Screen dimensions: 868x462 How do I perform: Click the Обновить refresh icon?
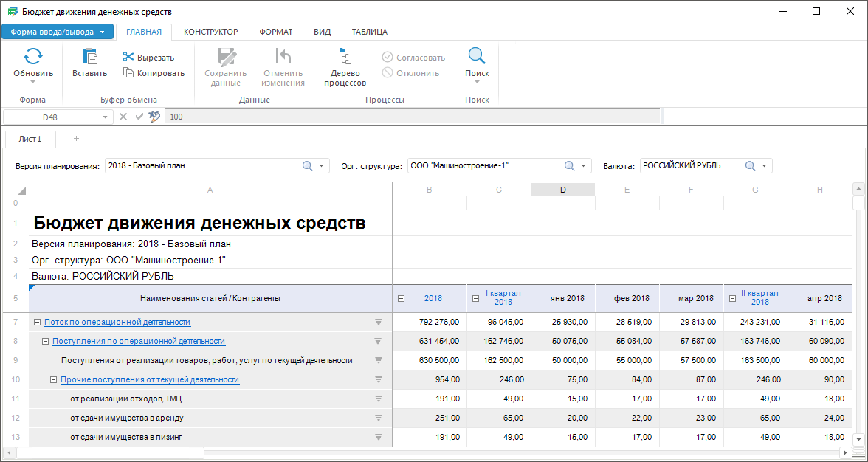click(33, 57)
